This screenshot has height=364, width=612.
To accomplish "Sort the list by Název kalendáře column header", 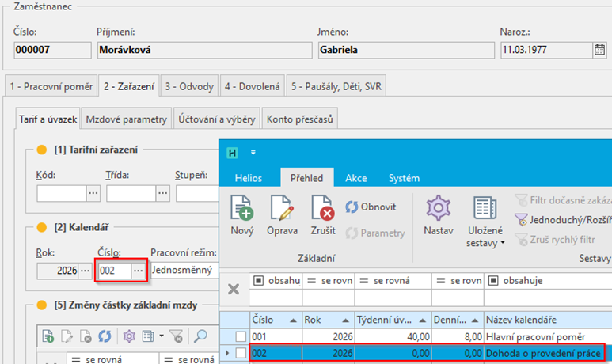I will pos(546,318).
